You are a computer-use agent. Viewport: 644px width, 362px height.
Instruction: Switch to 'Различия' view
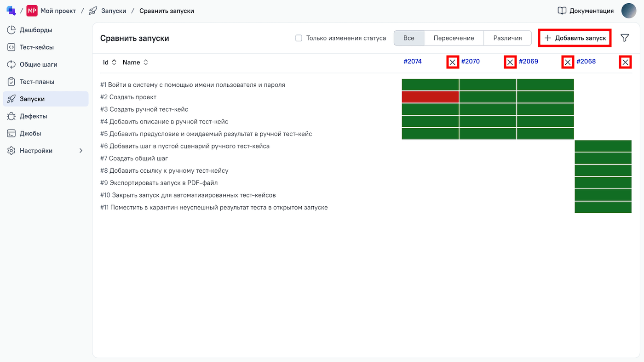point(507,38)
